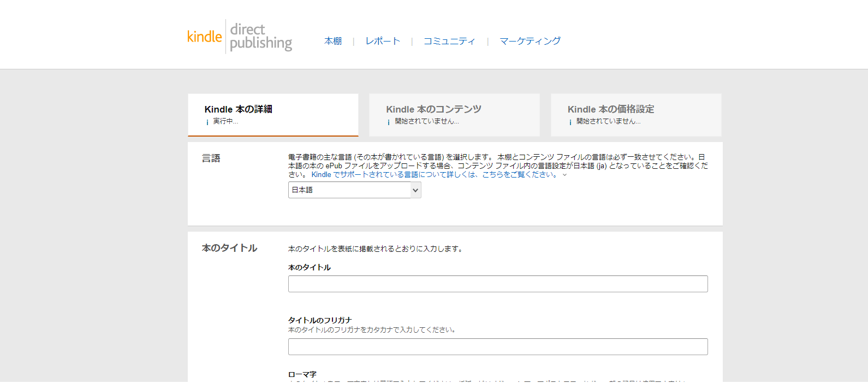
Task: Open 本棚 in the top navigation
Action: (333, 41)
